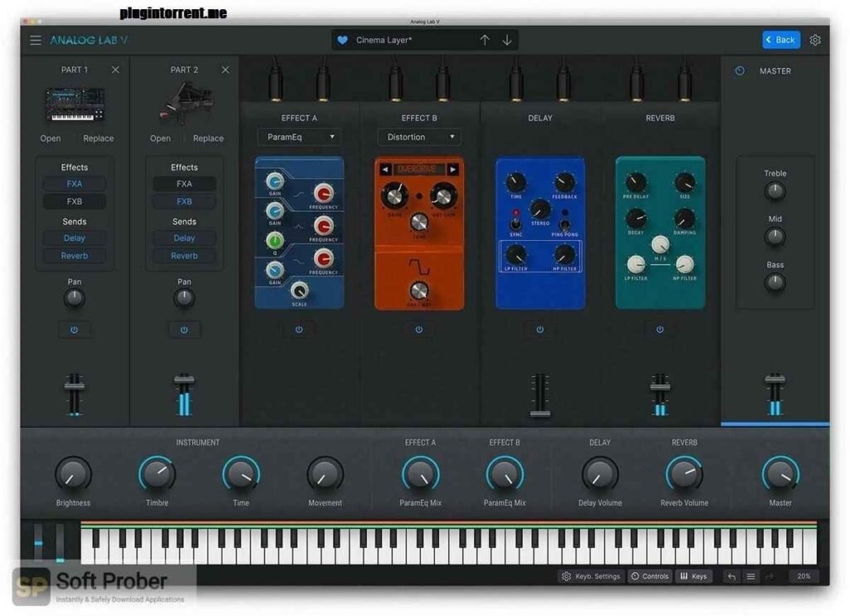
Task: Toggle FXB for Part 2
Action: (184, 201)
